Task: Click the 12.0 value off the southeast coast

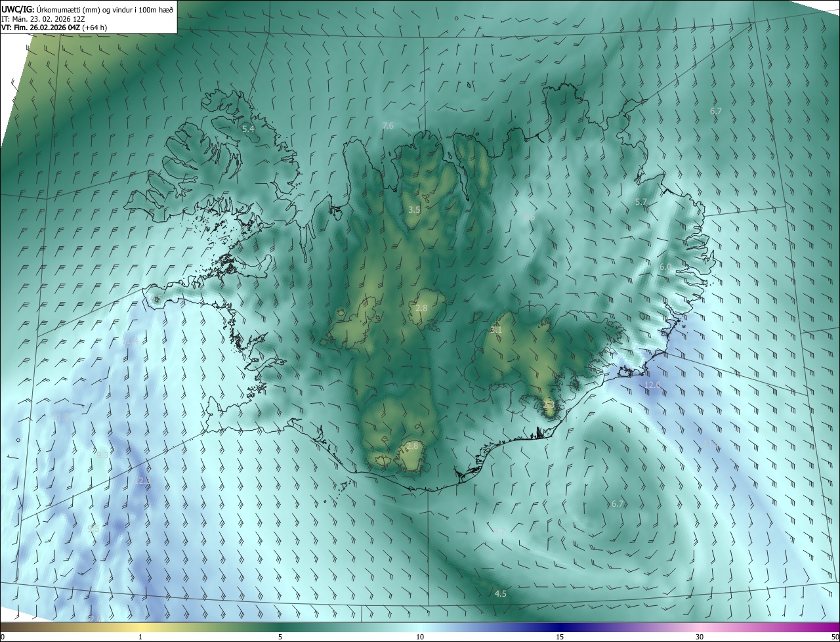Action: (x=652, y=385)
